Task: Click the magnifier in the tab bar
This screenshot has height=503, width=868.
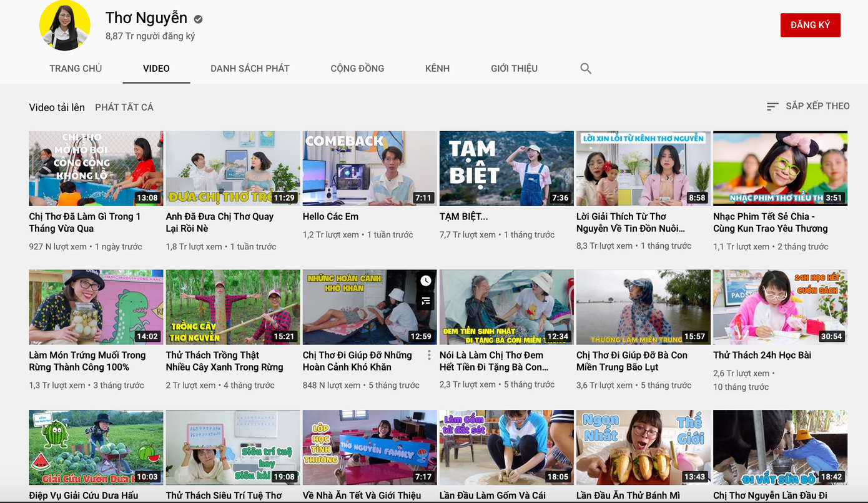Action: tap(585, 68)
